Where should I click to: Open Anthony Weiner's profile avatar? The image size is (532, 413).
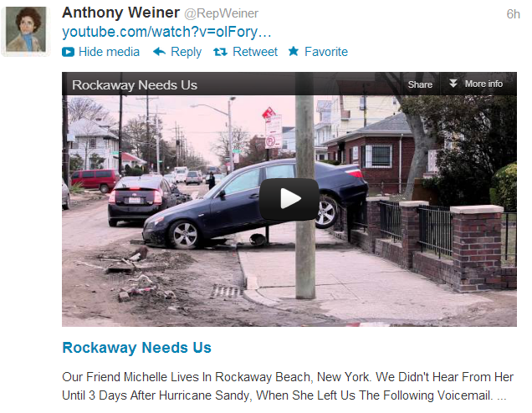point(26,29)
